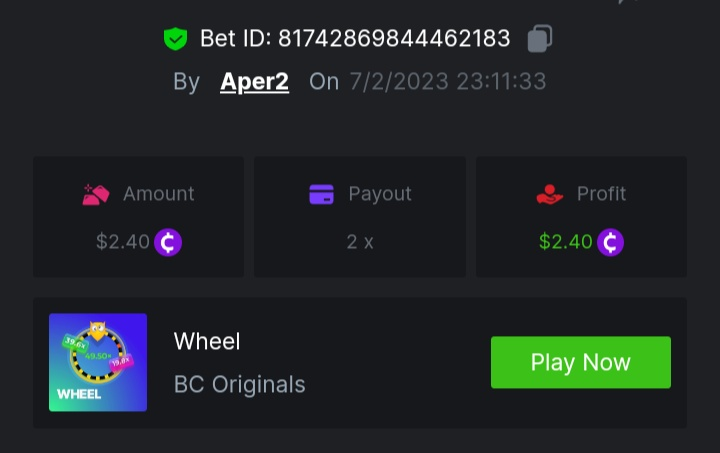720x453 pixels.
Task: Click the Profit label text
Action: click(602, 194)
